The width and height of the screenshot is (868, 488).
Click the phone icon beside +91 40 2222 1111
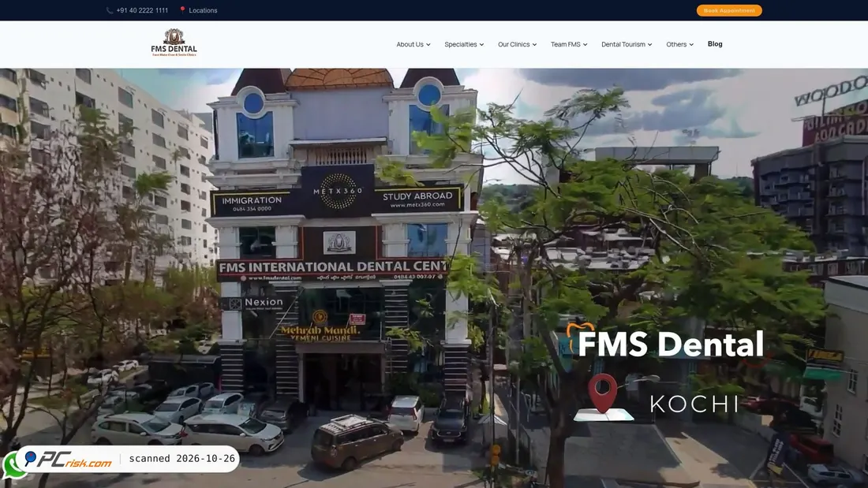(x=110, y=10)
